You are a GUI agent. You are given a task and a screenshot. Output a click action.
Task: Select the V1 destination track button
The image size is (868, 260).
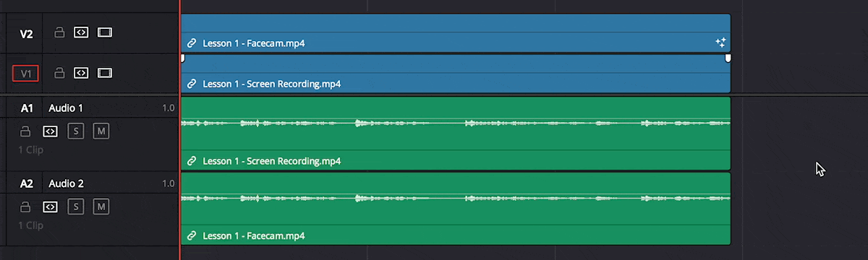coord(25,73)
